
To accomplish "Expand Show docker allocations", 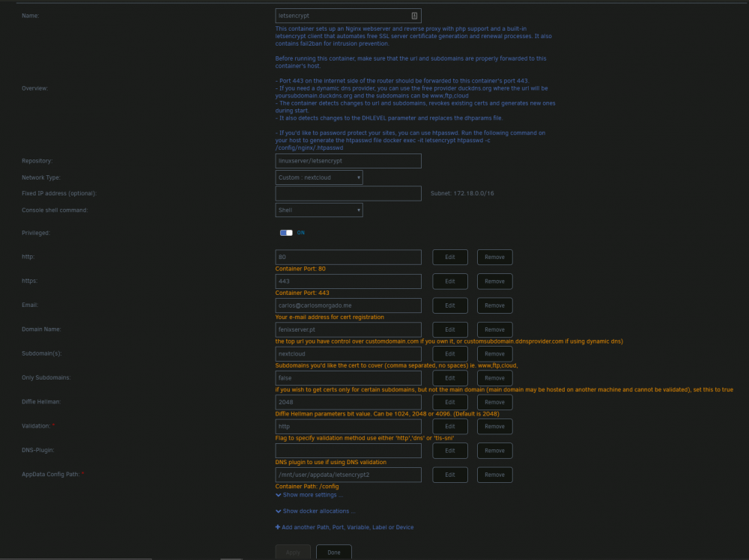I will point(315,511).
